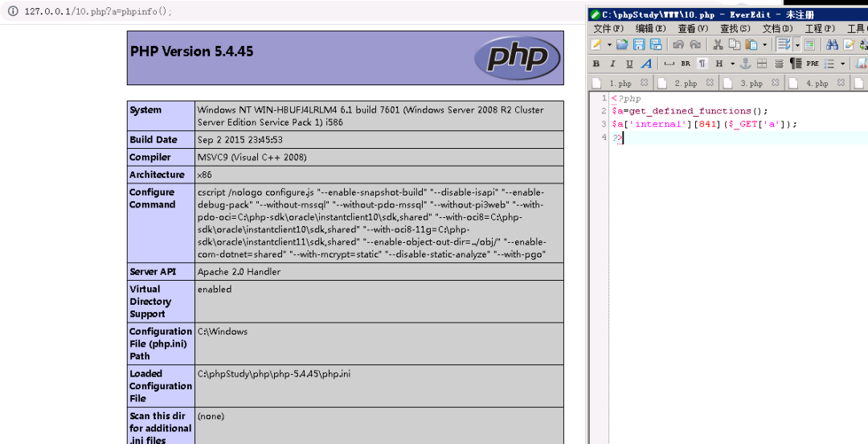Click the Italic I formatting icon
The image size is (868, 444).
click(x=612, y=64)
